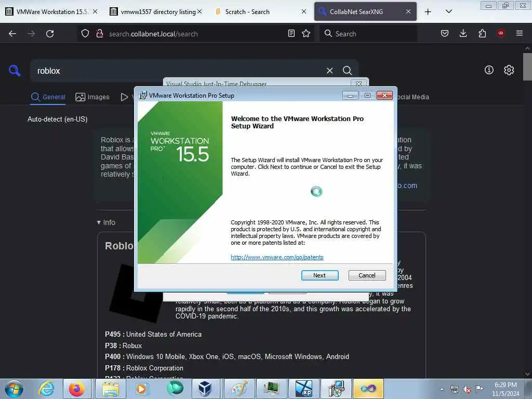Image resolution: width=532 pixels, height=399 pixels.
Task: Open the list all tabs dropdown
Action: click(448, 11)
